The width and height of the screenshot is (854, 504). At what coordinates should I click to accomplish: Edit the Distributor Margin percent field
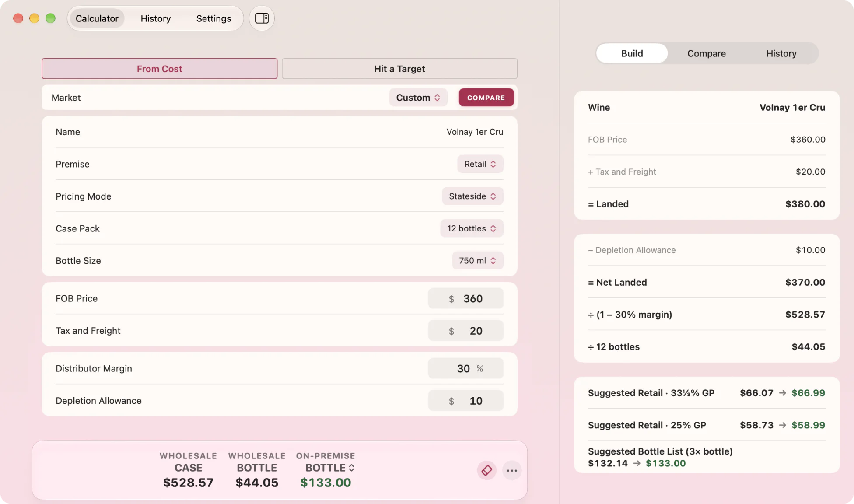click(465, 368)
